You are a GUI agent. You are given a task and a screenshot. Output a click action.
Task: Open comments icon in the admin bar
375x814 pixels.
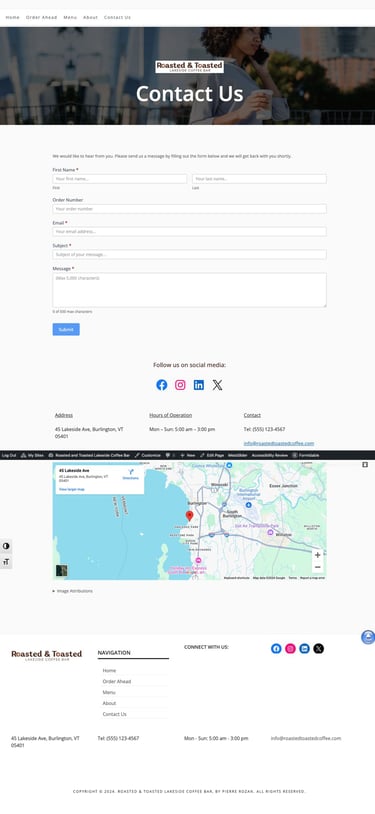(x=170, y=455)
